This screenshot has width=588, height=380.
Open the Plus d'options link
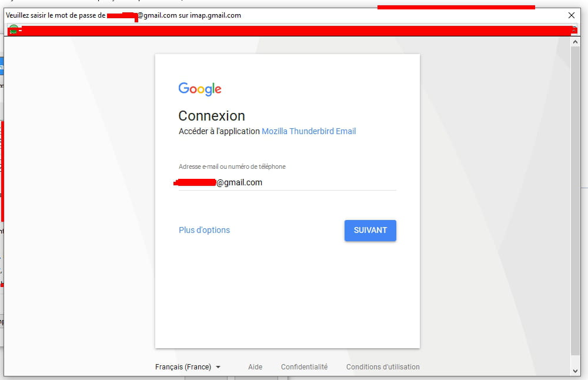[205, 230]
